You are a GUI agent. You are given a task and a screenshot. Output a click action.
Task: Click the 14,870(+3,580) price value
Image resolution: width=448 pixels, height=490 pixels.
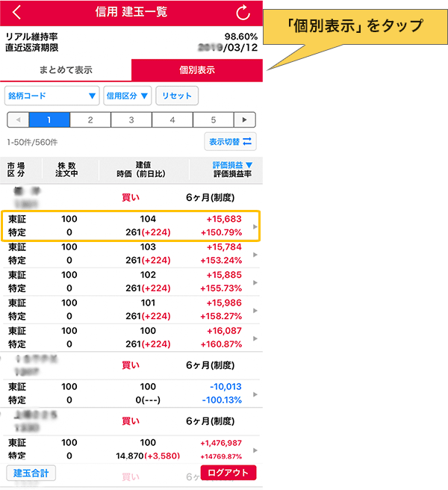point(148,456)
